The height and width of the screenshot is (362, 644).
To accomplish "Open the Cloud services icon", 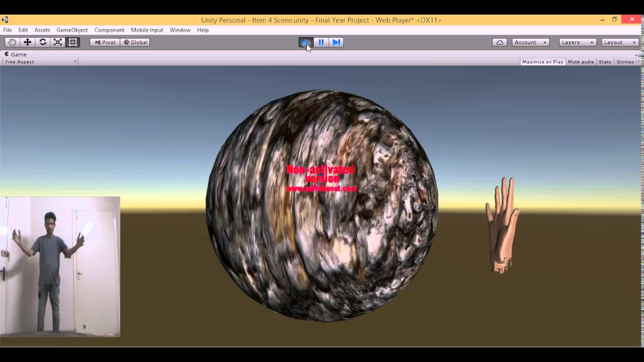I will point(500,42).
